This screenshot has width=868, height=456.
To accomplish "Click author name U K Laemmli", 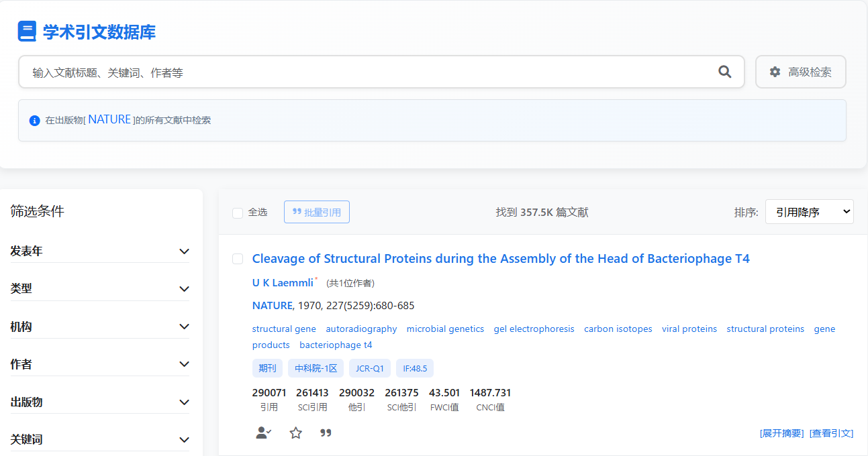I will coord(282,283).
